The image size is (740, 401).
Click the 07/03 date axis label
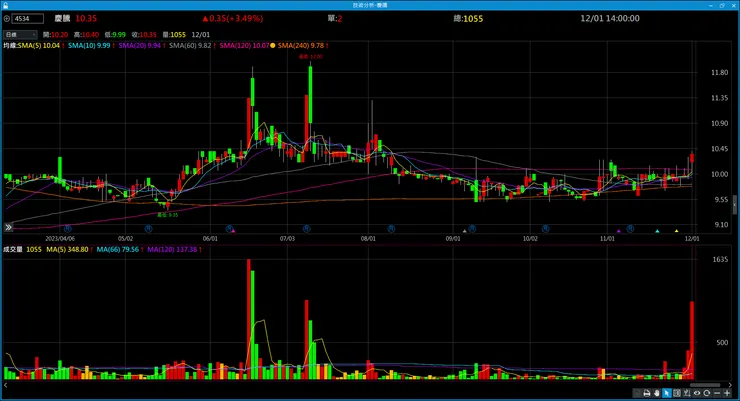[x=287, y=239]
